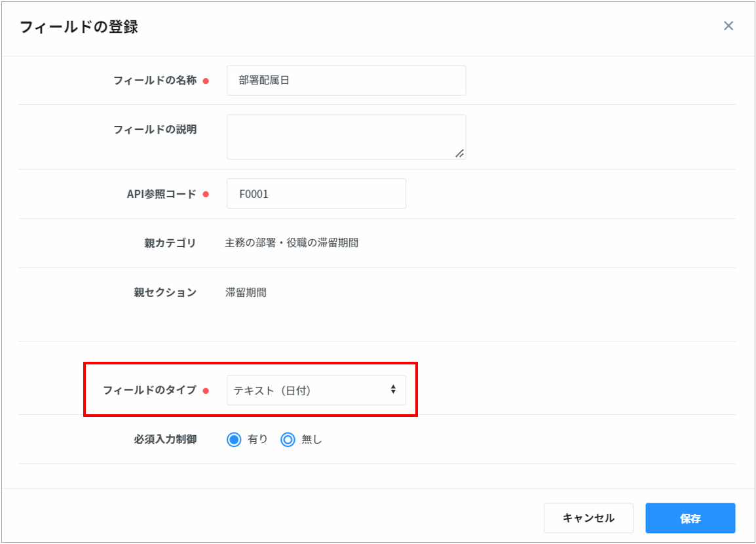Click the フィールドの説明 label
This screenshot has height=544, width=756.
155,129
